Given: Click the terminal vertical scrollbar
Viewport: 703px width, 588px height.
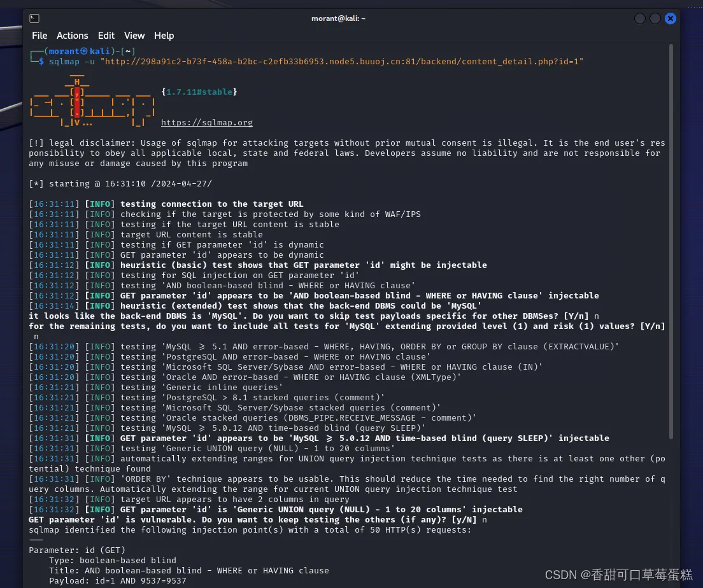Looking at the screenshot, I should click(x=671, y=241).
